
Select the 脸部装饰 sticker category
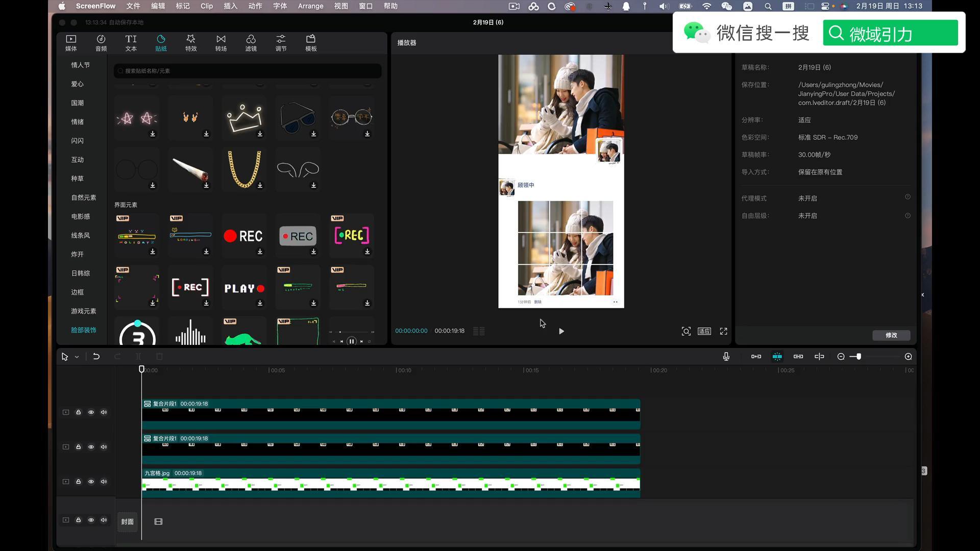(83, 330)
